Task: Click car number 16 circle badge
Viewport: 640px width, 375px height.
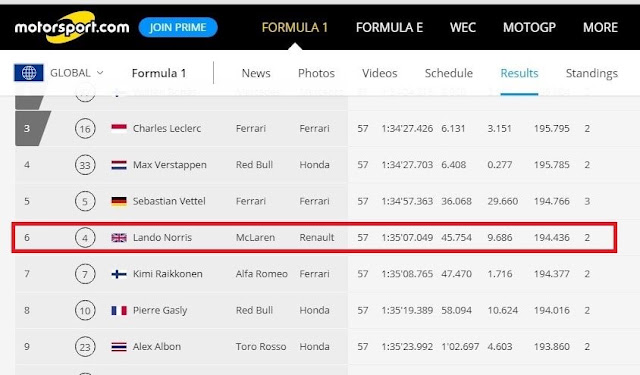Action: (85, 129)
